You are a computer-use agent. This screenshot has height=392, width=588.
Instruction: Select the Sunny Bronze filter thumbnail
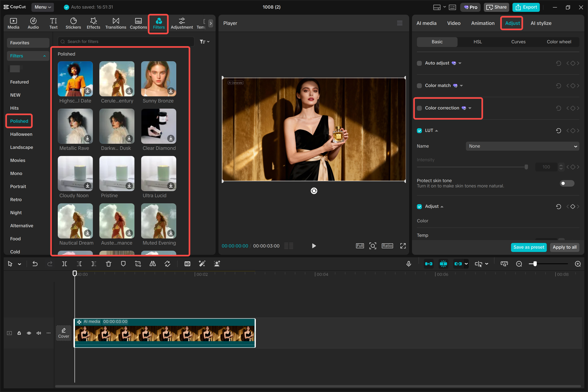coord(158,79)
